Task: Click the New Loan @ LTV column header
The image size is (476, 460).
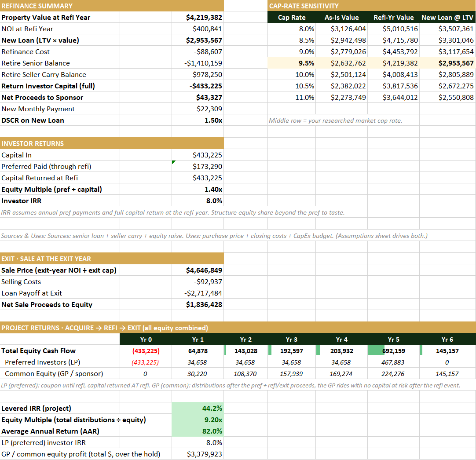Action: [x=447, y=17]
